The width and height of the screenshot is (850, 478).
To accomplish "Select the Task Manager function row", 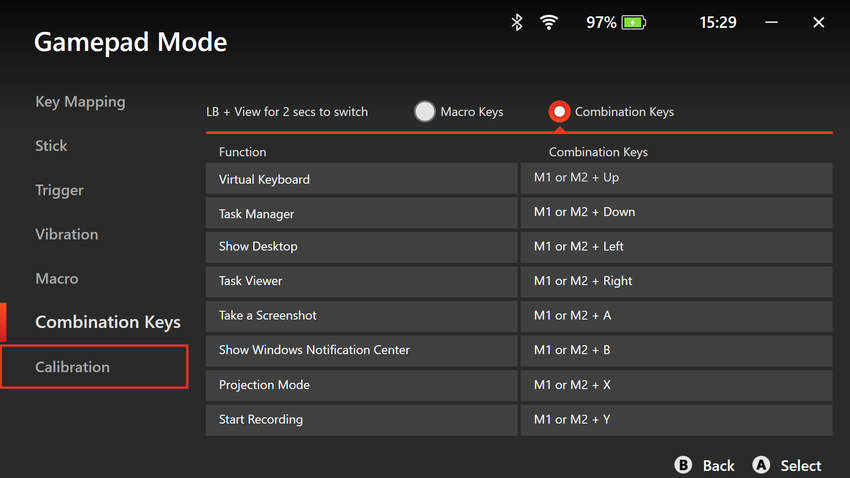I will [x=361, y=213].
